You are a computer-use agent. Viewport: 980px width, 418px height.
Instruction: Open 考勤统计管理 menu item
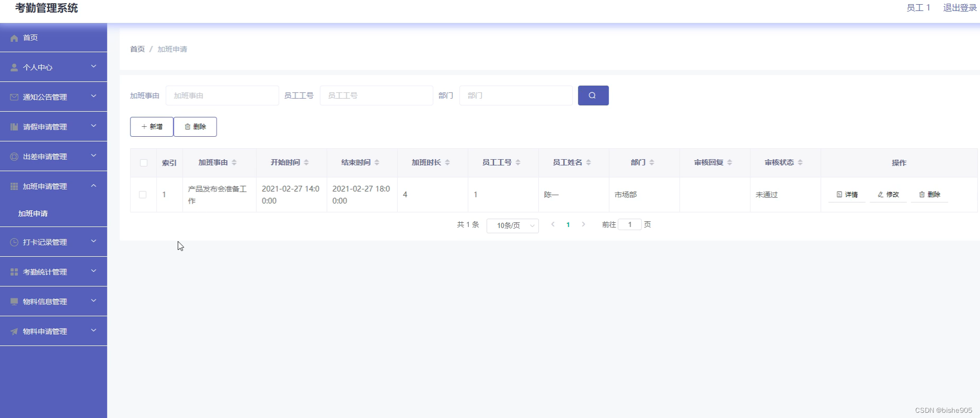tap(53, 272)
